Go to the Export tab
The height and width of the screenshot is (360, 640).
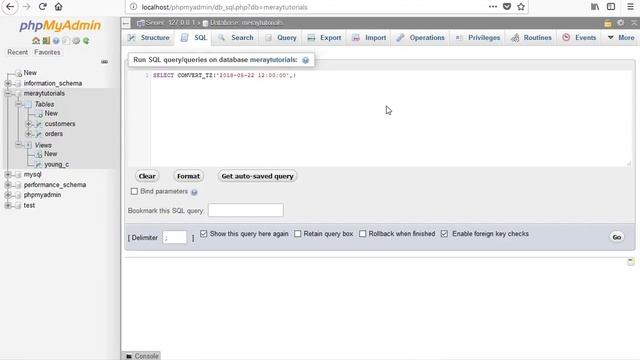324,38
